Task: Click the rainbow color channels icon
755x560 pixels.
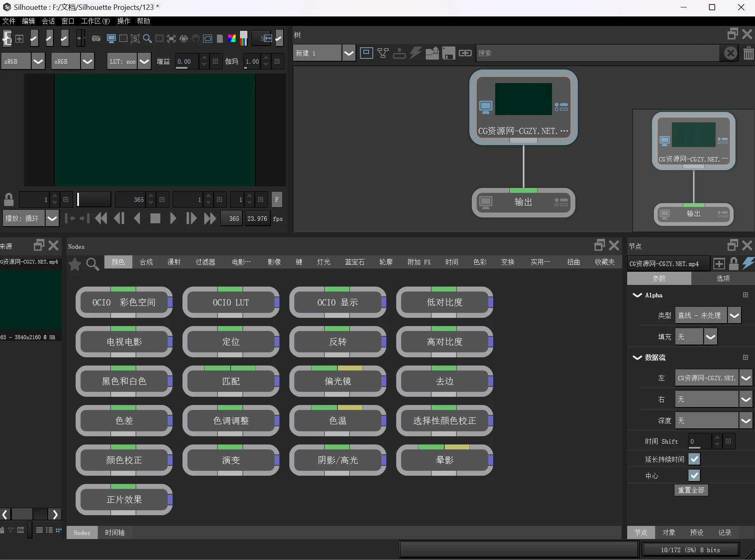Action: [x=232, y=39]
